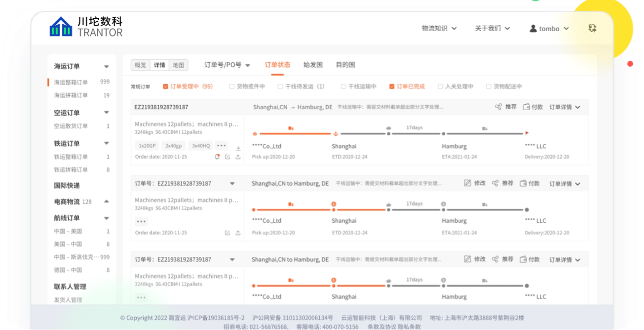Open the 订单号/PO号 dropdown

point(227,65)
